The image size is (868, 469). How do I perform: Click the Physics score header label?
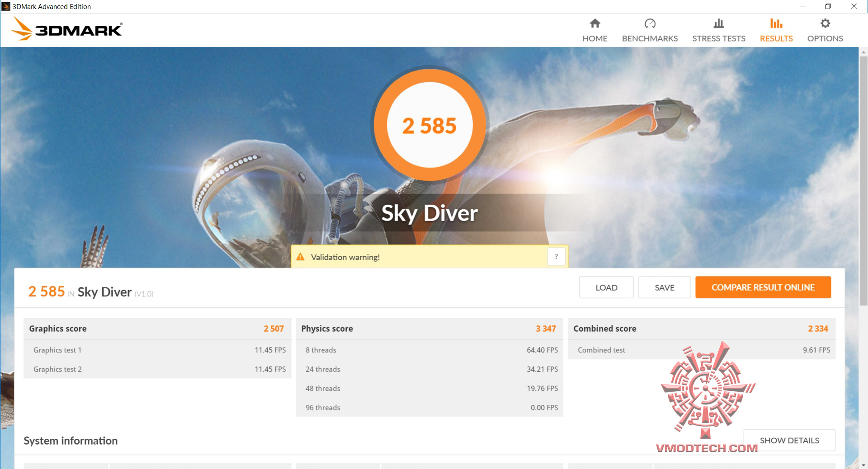tap(327, 328)
